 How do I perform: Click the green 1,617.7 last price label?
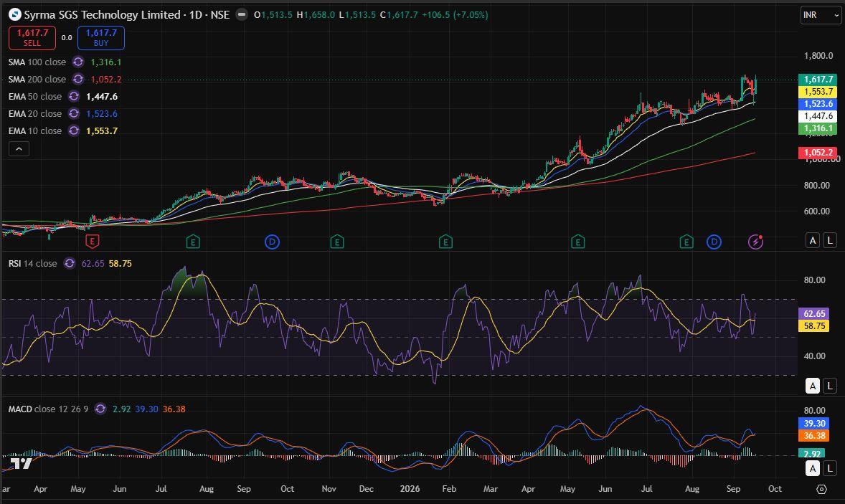(818, 79)
